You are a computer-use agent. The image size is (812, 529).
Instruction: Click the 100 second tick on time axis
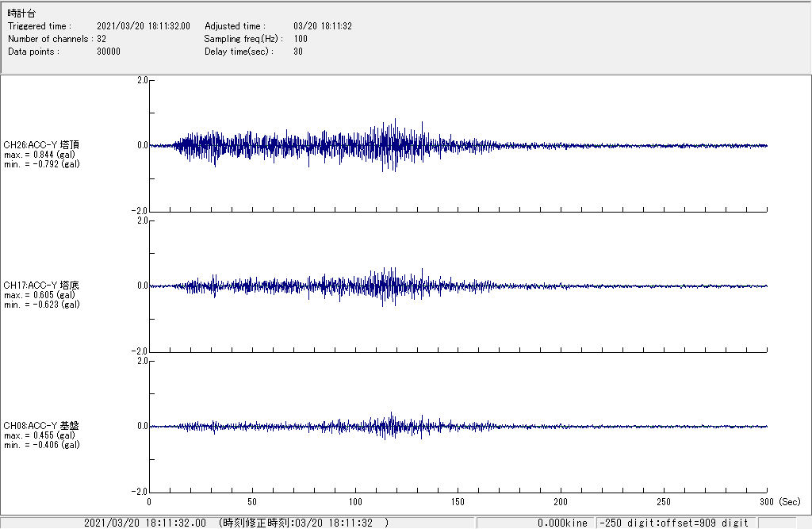pyautogui.click(x=354, y=502)
